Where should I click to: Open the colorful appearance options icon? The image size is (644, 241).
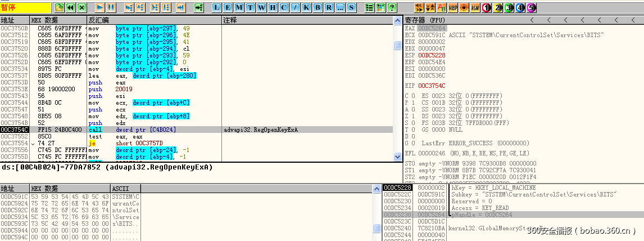click(x=380, y=7)
